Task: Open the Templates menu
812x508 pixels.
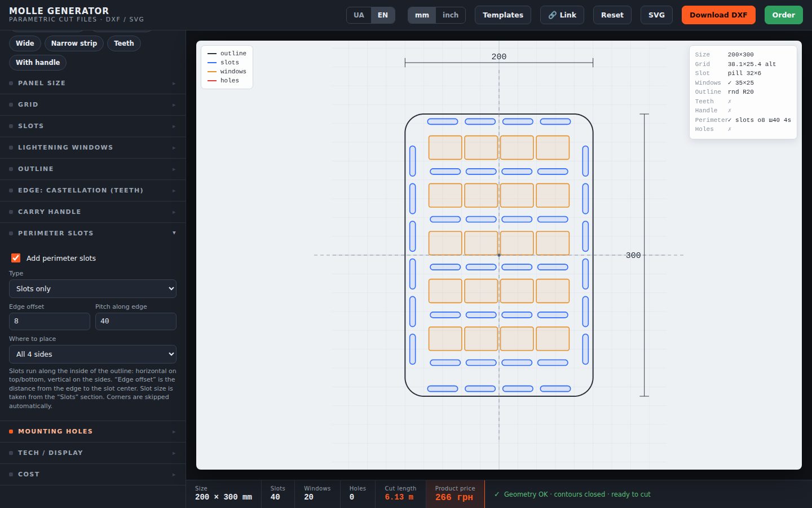Action: click(503, 15)
